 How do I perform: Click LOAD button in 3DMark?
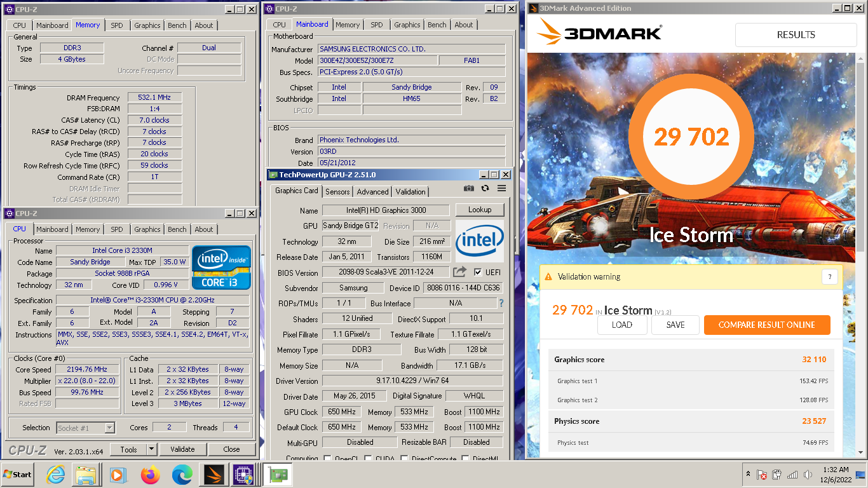pos(622,325)
